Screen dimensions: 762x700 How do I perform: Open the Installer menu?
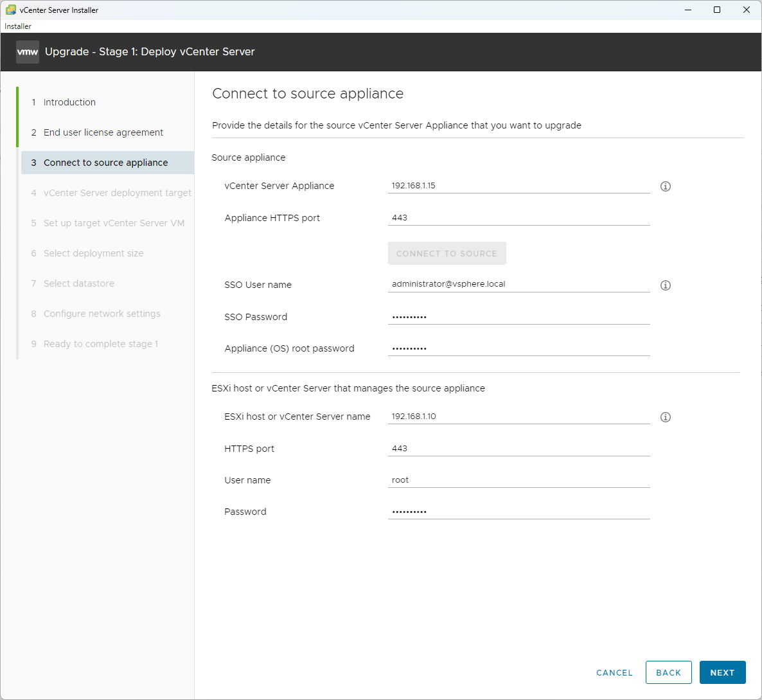pos(18,26)
